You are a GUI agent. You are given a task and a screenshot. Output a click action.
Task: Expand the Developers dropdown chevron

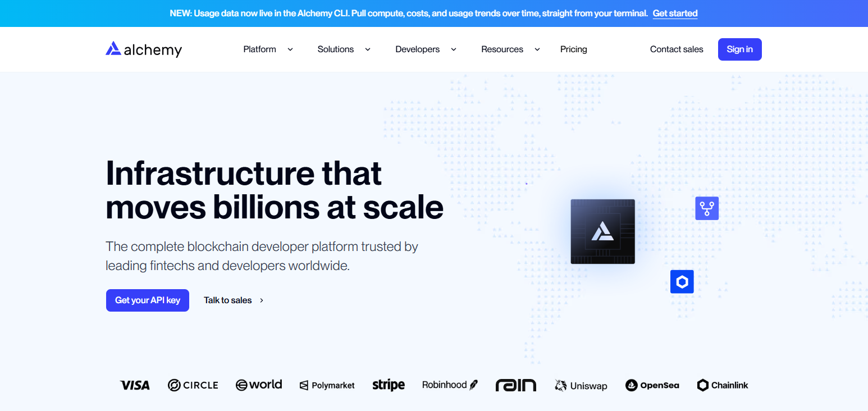pyautogui.click(x=454, y=49)
